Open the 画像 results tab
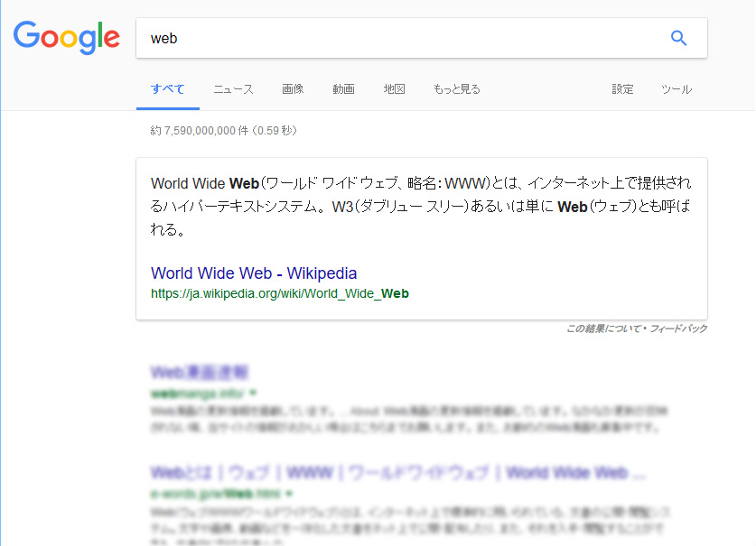 point(293,89)
